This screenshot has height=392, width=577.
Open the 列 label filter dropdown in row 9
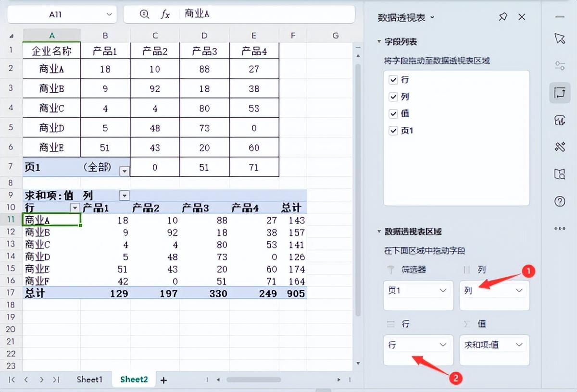125,196
